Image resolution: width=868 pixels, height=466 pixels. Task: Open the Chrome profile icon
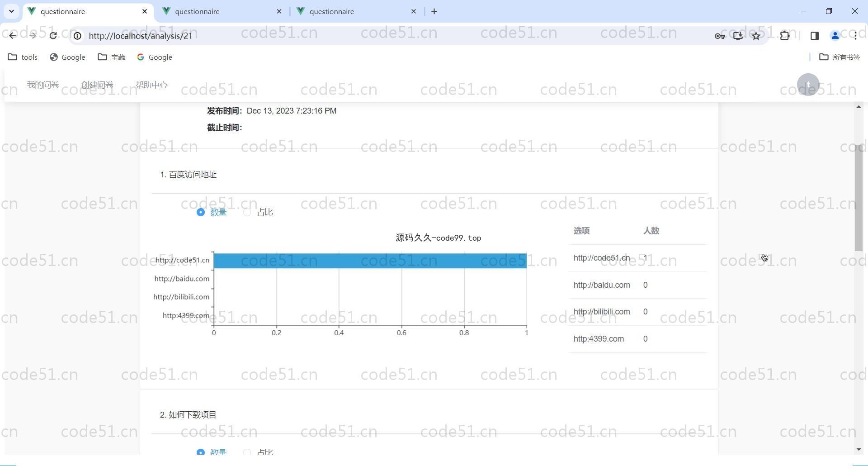835,36
